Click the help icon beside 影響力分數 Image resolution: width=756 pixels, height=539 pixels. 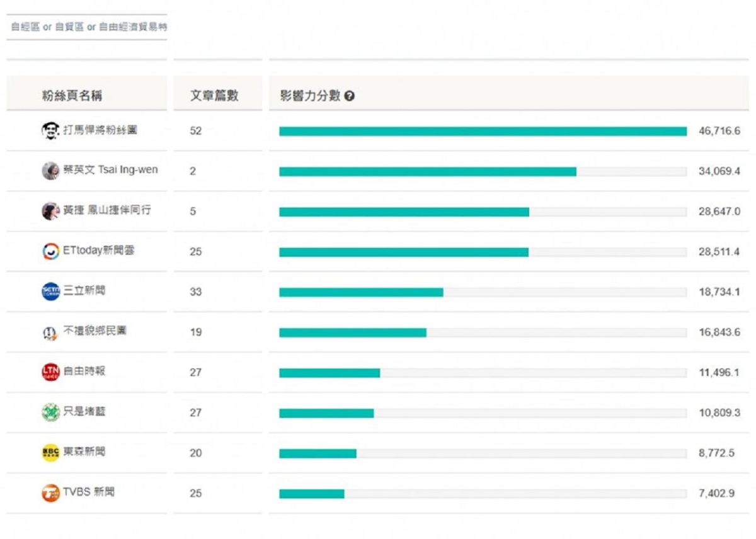350,96
